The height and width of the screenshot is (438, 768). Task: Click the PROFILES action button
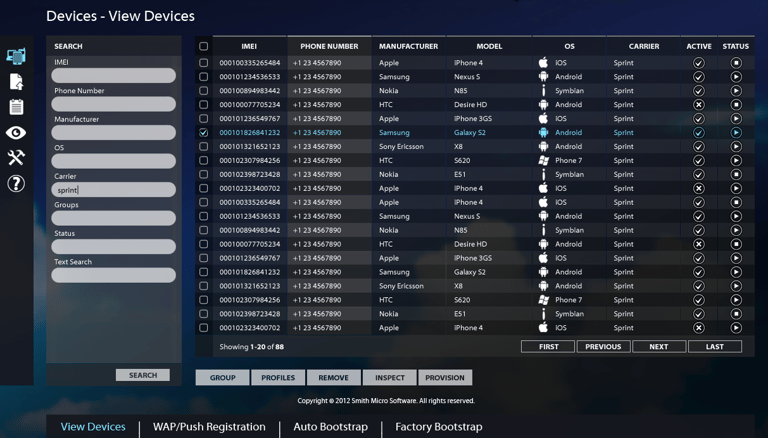pyautogui.click(x=278, y=378)
